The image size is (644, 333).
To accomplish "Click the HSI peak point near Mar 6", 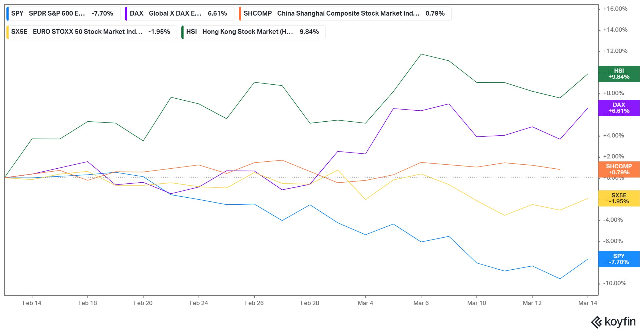I will [x=421, y=54].
